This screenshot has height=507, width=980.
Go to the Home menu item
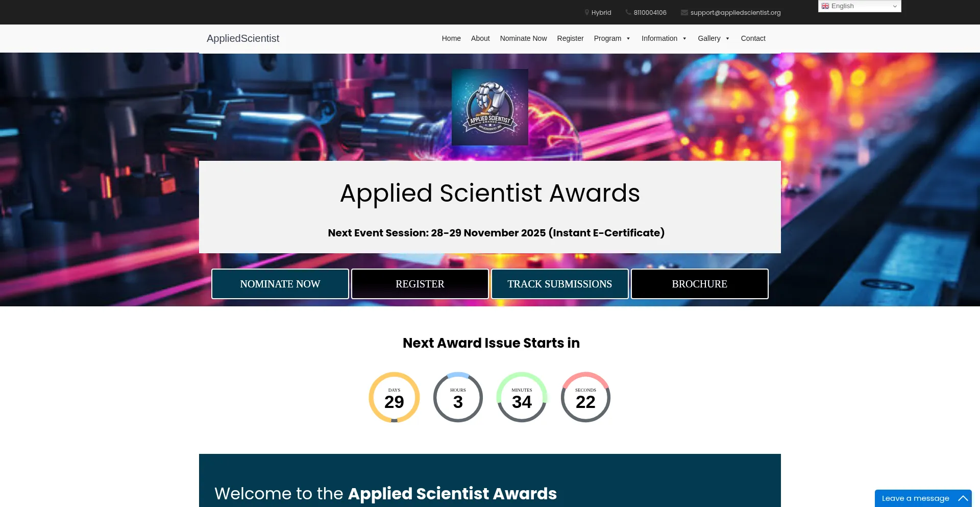click(x=451, y=38)
